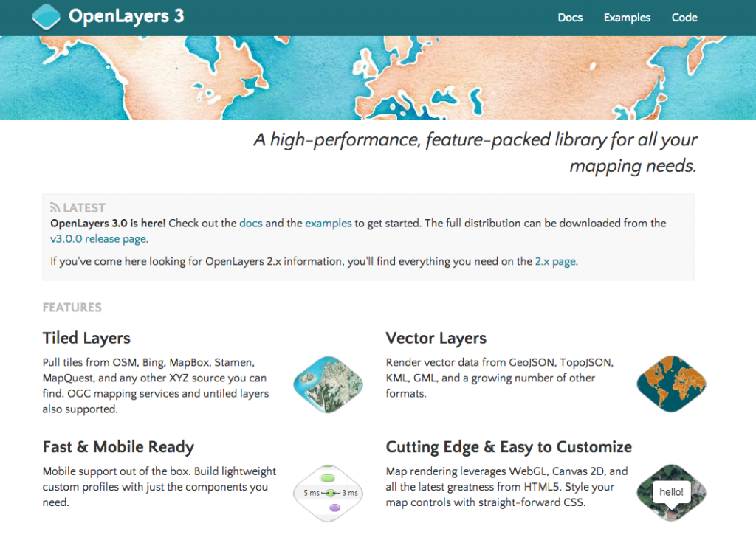
Task: Click the watercolor world map banner
Action: [x=378, y=78]
